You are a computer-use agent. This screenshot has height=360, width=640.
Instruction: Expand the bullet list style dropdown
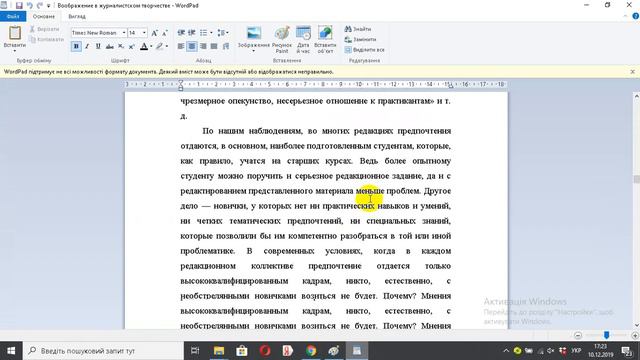coord(211,33)
